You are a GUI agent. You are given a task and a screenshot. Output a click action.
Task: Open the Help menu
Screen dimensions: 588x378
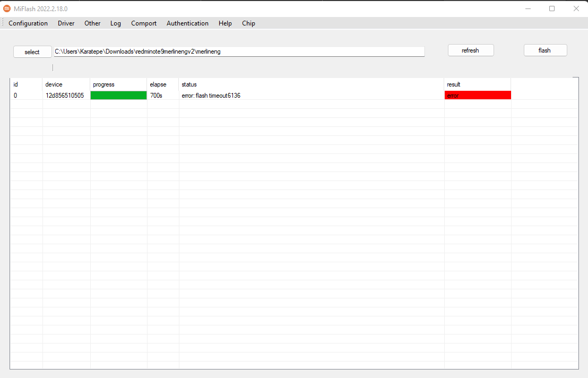[x=225, y=23]
